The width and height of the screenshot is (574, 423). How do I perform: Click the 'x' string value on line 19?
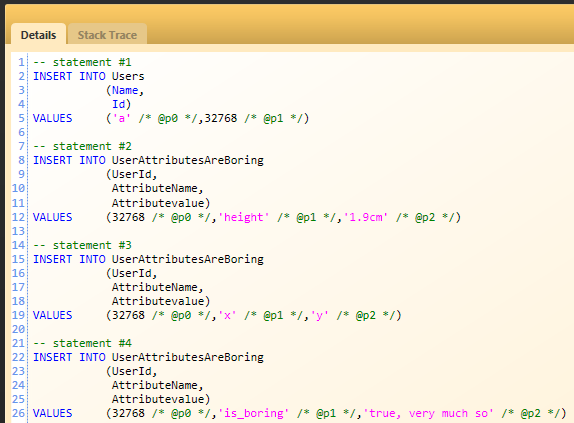tap(227, 315)
